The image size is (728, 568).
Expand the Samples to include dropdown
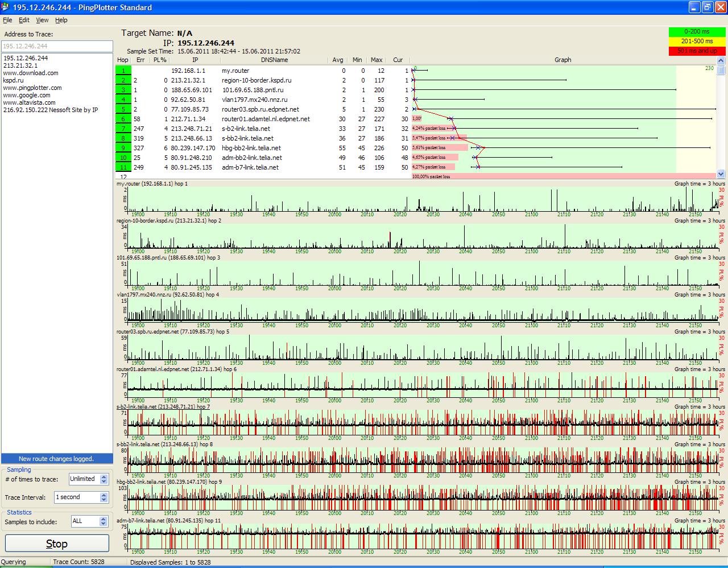point(104,521)
